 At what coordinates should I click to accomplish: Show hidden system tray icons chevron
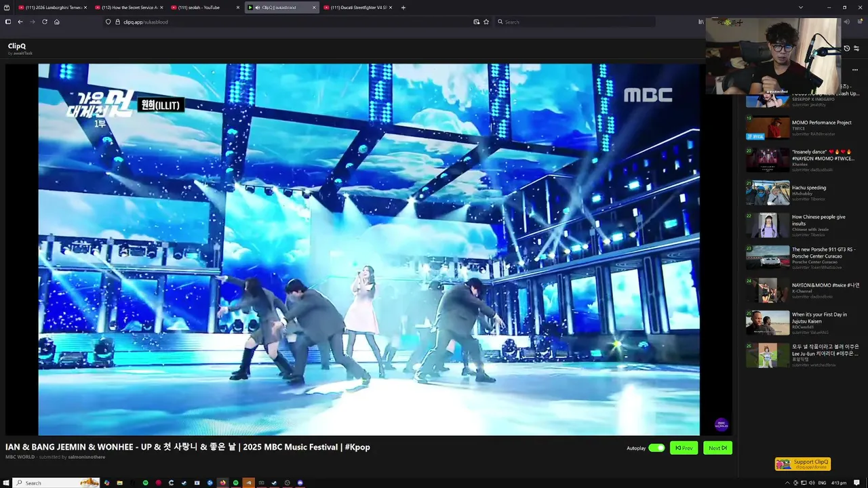tap(787, 483)
